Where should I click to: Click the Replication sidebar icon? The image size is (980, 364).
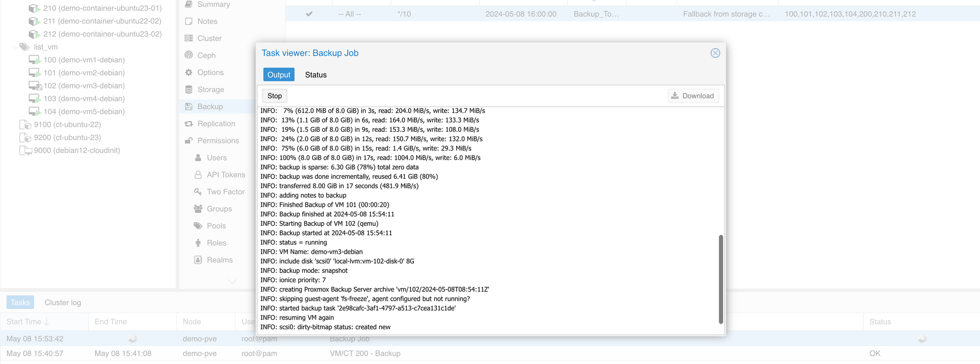(189, 124)
